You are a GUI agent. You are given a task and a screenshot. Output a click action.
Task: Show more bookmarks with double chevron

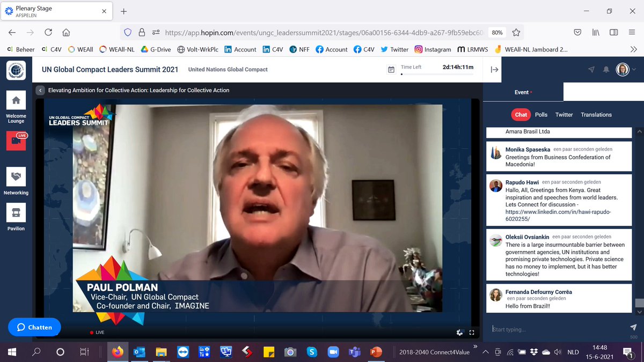point(633,49)
